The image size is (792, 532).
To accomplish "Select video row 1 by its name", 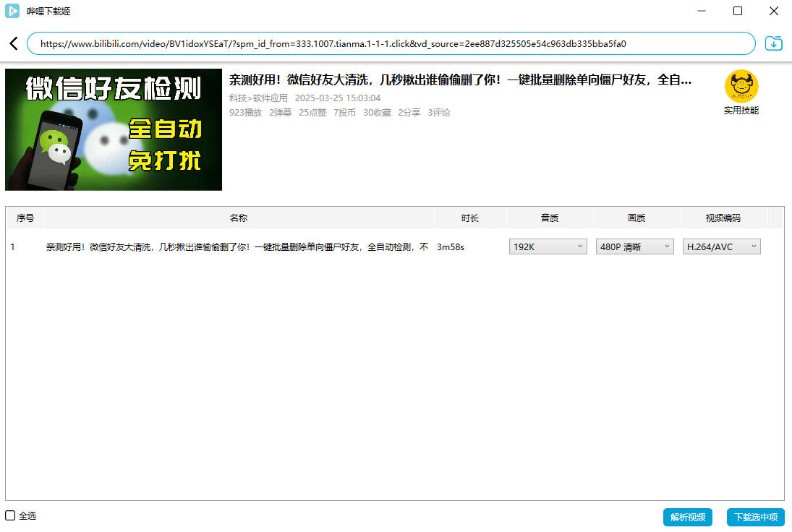I will click(x=237, y=246).
